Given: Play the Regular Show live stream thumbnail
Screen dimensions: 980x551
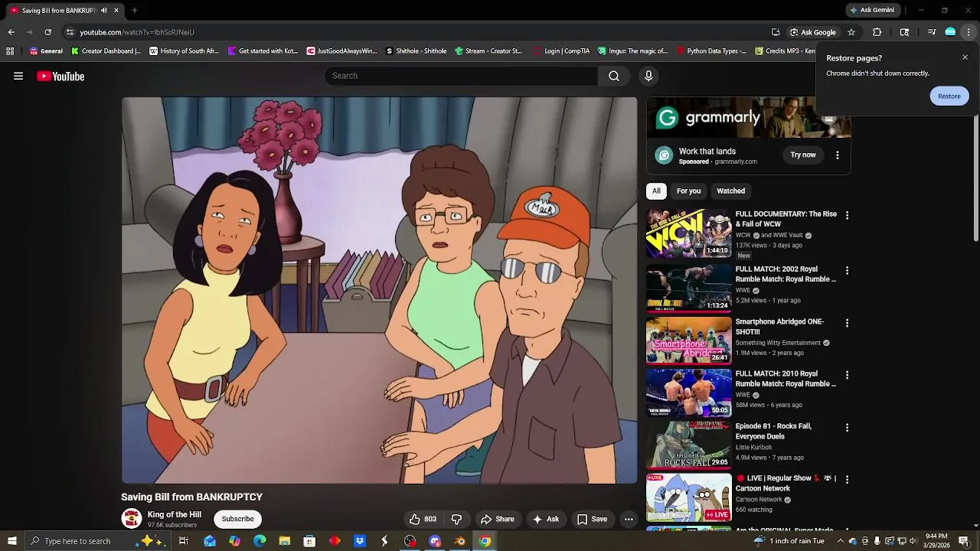Looking at the screenshot, I should point(689,497).
